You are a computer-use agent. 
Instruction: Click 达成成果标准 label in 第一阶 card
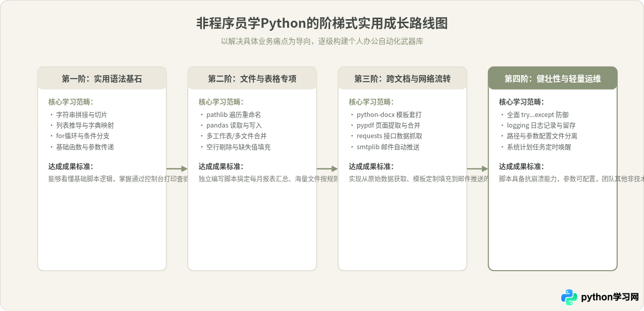71,166
